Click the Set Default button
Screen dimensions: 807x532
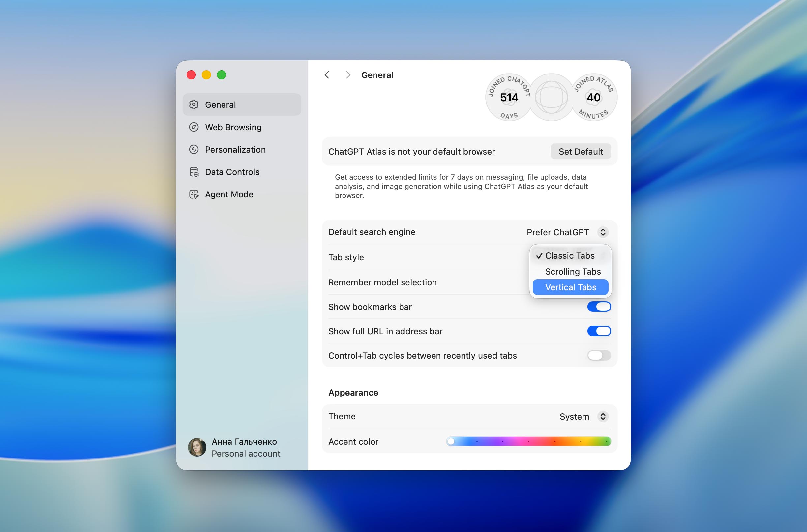pyautogui.click(x=580, y=151)
